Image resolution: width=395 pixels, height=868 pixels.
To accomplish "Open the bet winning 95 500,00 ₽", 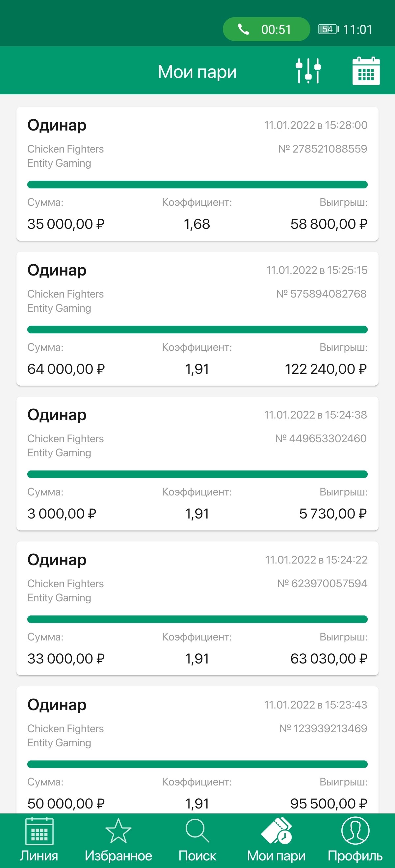I will pos(328,803).
